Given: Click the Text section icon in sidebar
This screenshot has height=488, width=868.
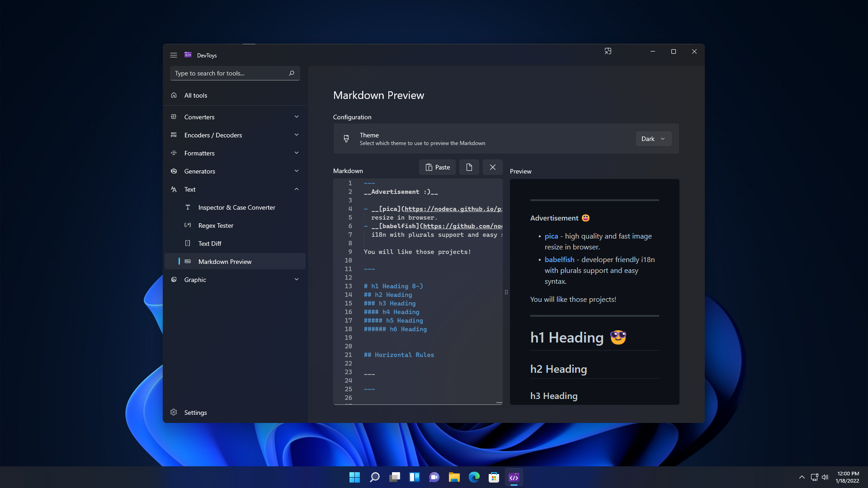Looking at the screenshot, I should tap(174, 189).
